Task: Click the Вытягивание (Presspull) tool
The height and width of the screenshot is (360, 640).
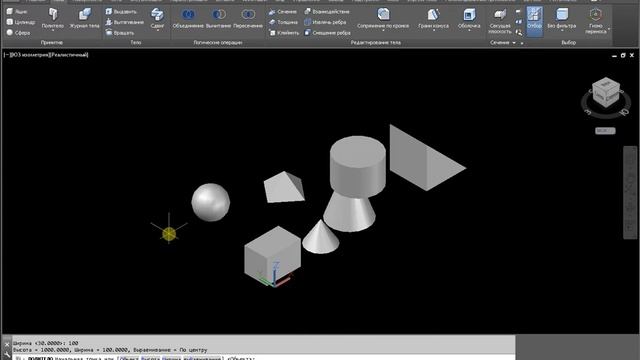Action: pos(124,22)
